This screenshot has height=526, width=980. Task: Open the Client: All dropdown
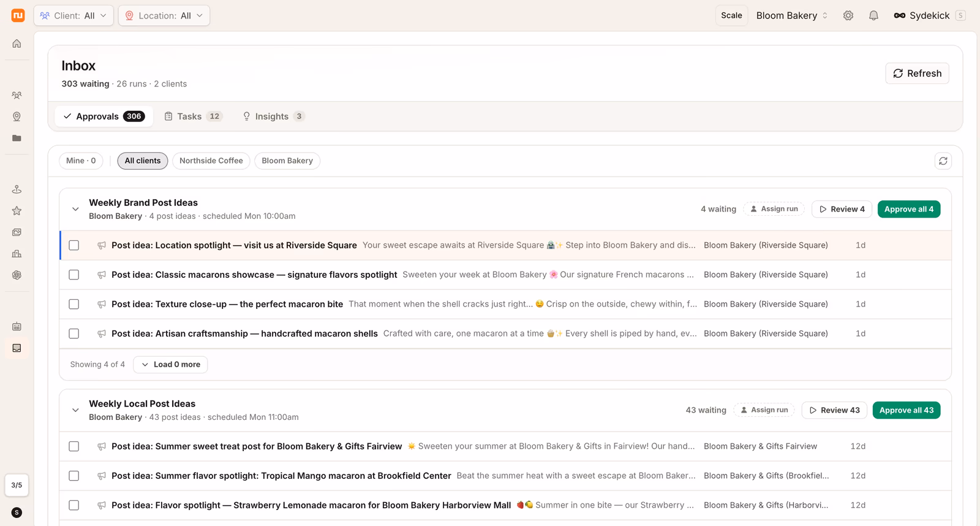click(73, 15)
